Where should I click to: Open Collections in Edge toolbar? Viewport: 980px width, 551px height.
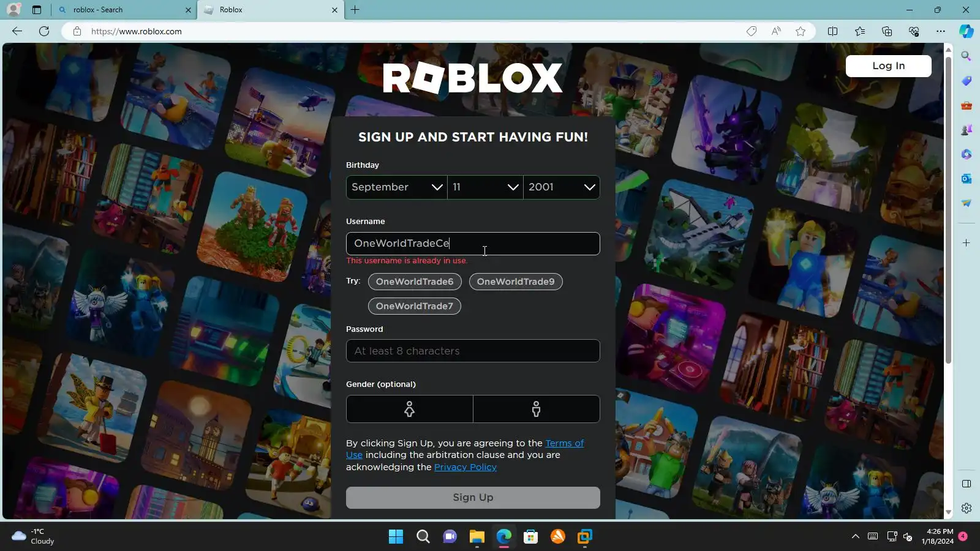point(887,31)
